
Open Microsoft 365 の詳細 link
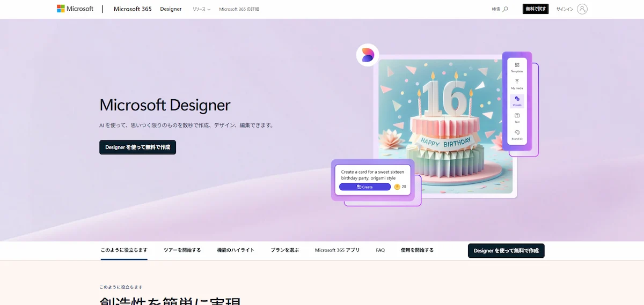(x=239, y=9)
